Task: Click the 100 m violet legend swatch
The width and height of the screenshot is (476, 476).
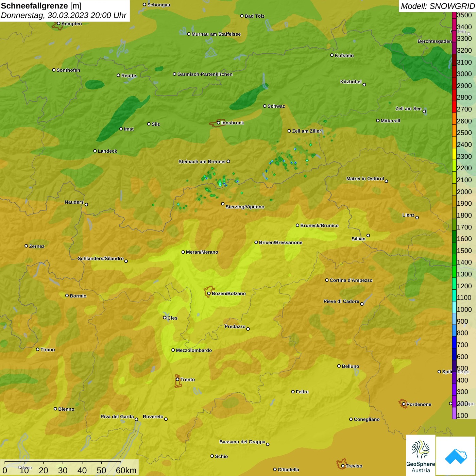Action: pos(454,413)
